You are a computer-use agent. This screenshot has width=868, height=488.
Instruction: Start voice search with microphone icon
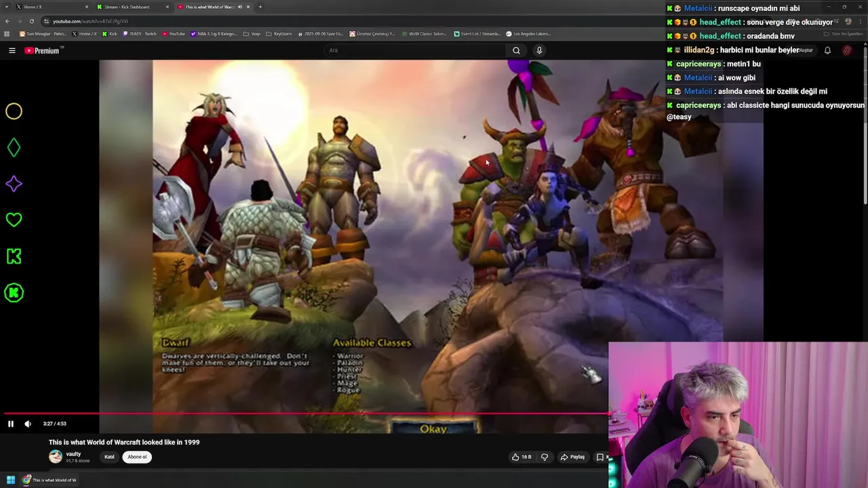pos(539,50)
